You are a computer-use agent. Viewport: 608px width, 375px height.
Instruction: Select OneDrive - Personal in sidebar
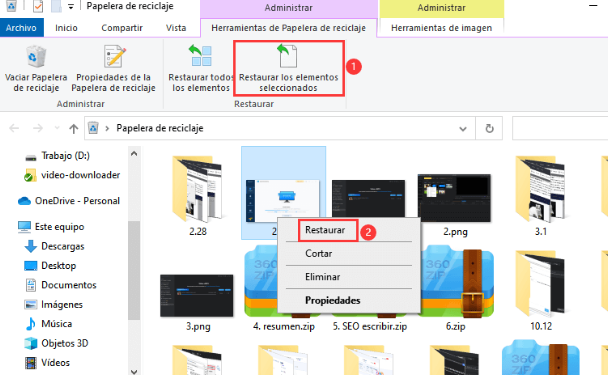pyautogui.click(x=69, y=201)
